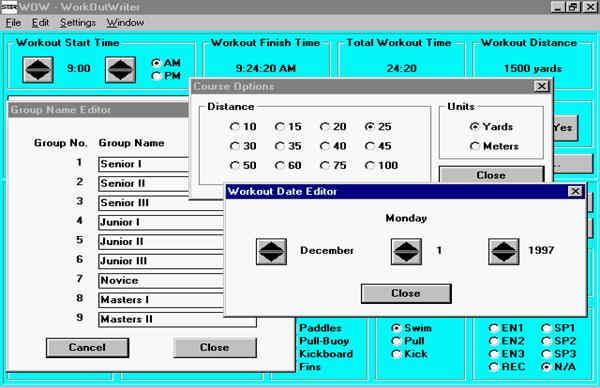The image size is (600, 388).
Task: Select SP1 energy category
Action: point(559,328)
